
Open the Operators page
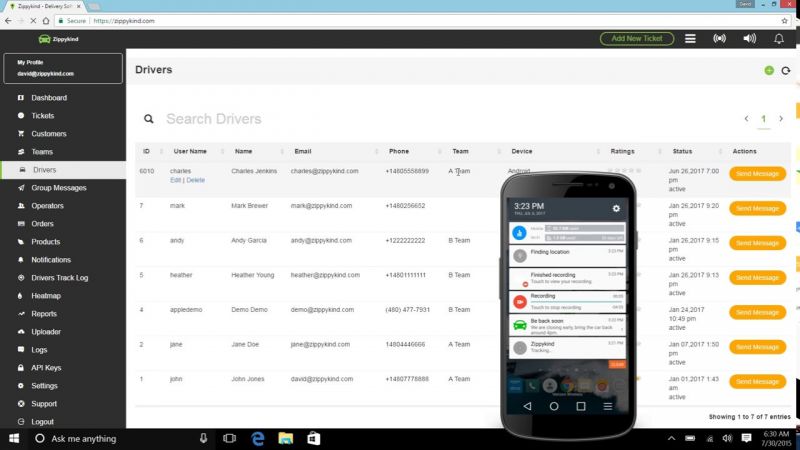pyautogui.click(x=47, y=206)
